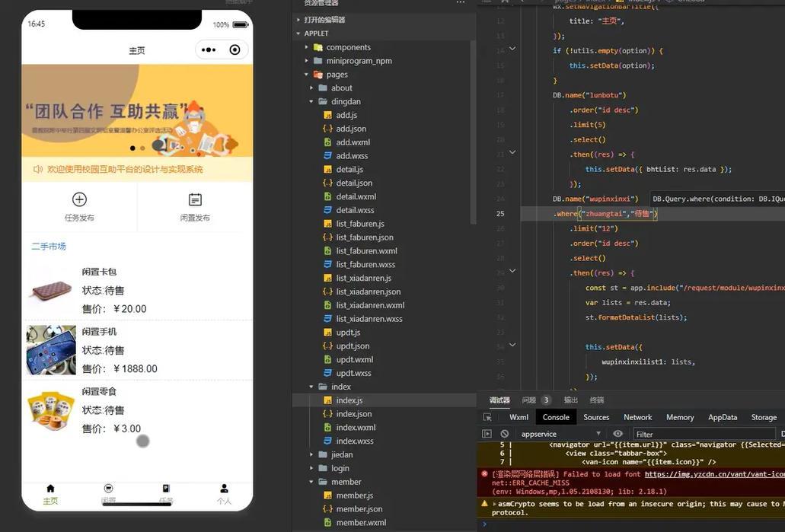Image resolution: width=785 pixels, height=532 pixels.
Task: Fold code at the if (!utils.empty) line
Action: [x=512, y=49]
